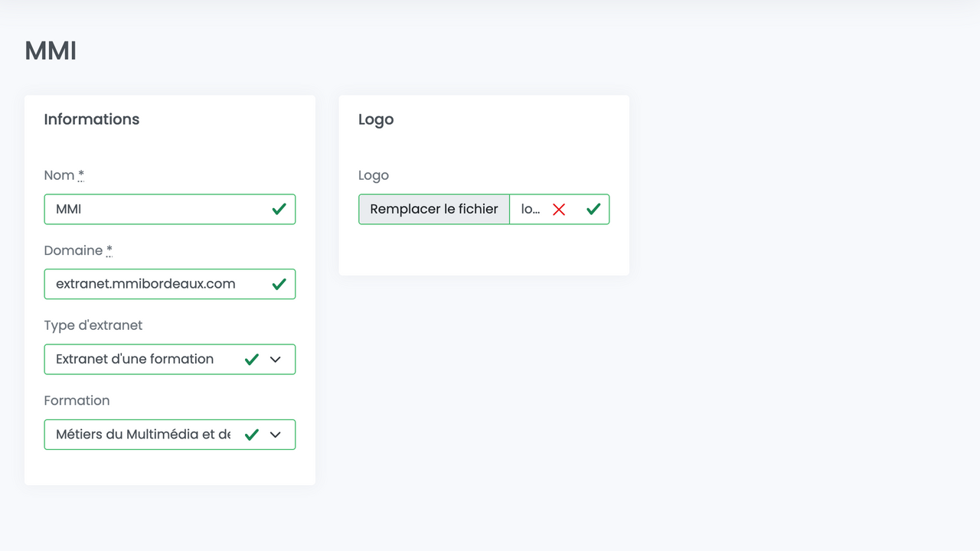Click the 'Formation' field label

(x=77, y=400)
